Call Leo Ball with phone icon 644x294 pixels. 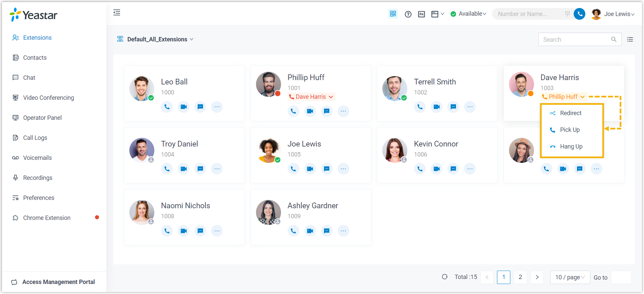tap(167, 107)
